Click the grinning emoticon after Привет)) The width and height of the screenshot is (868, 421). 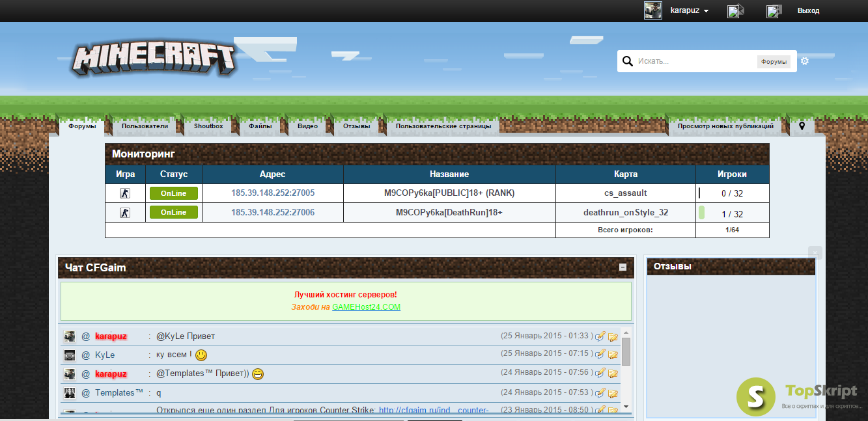(x=258, y=374)
